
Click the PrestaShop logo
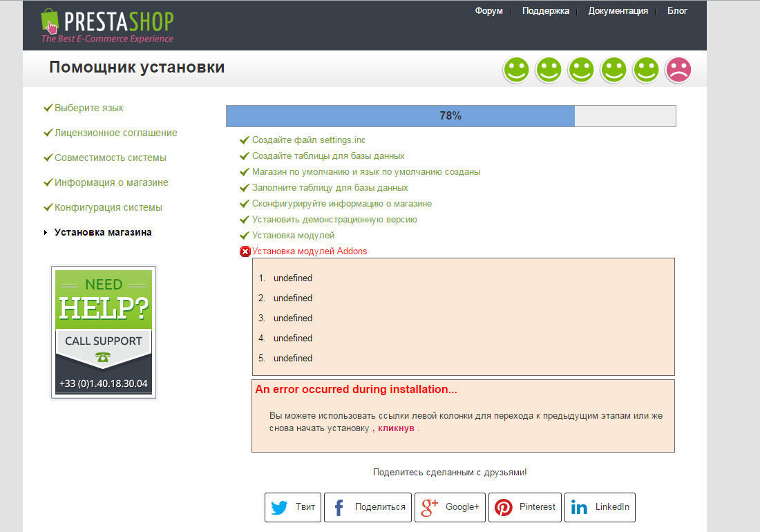pos(107,26)
